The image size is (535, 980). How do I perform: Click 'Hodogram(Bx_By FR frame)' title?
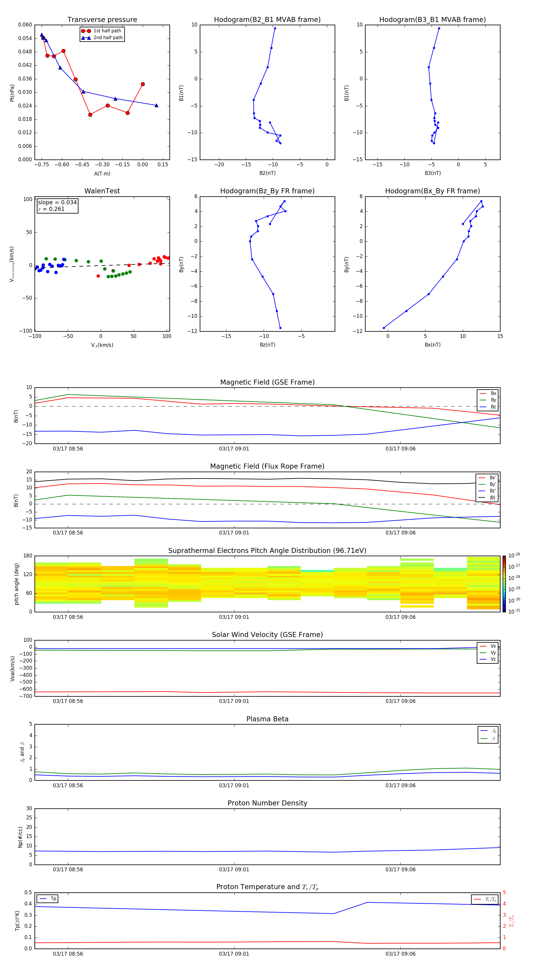click(432, 191)
